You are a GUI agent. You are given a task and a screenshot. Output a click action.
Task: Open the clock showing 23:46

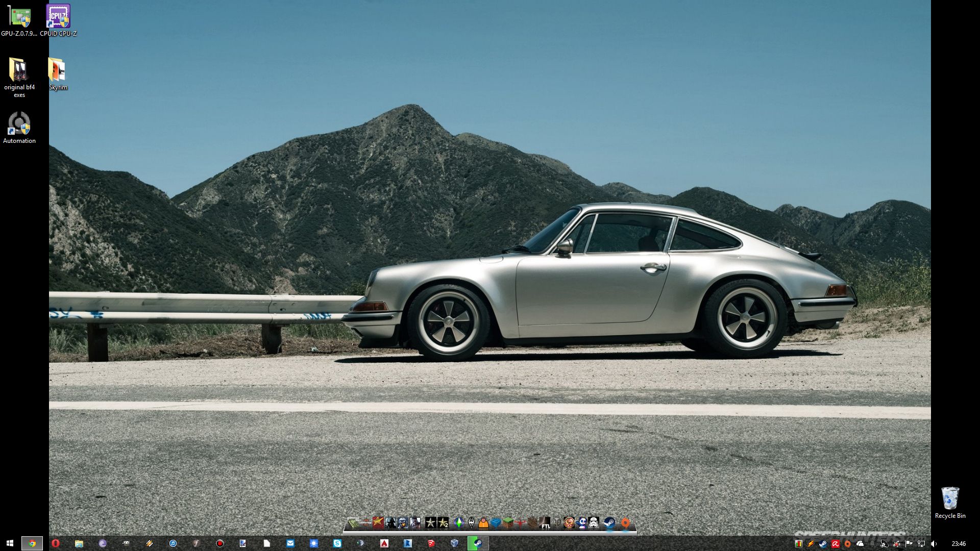point(959,543)
